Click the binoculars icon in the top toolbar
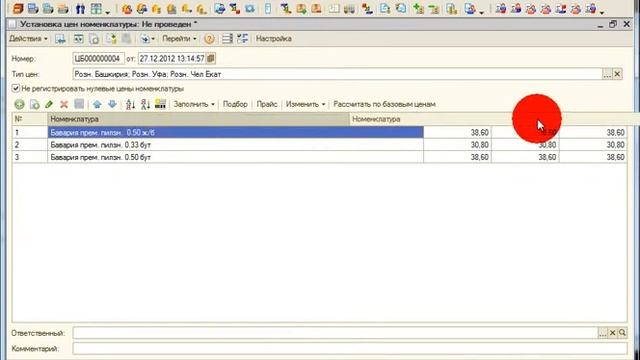 [80, 9]
